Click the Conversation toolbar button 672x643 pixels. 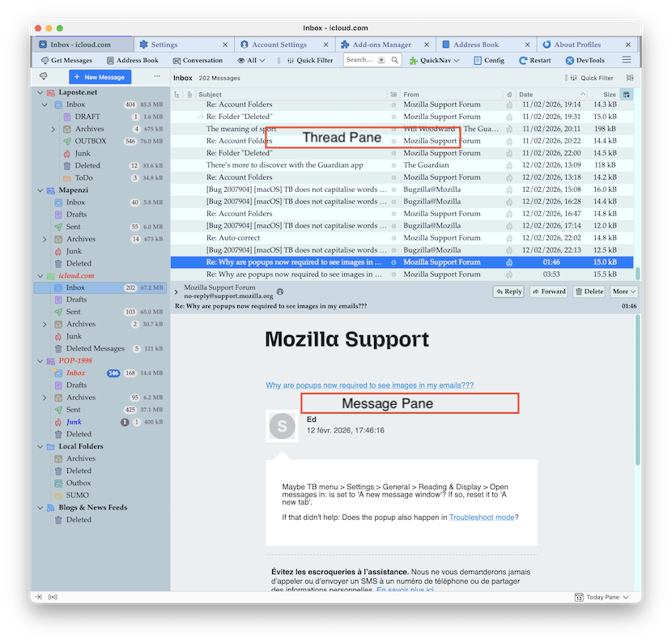[x=198, y=61]
